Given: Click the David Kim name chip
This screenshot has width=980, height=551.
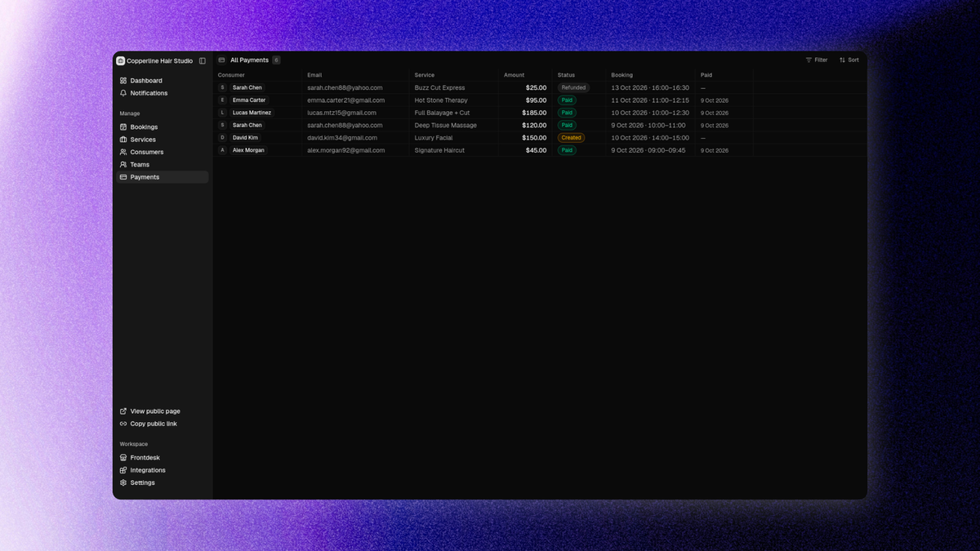Looking at the screenshot, I should coord(245,138).
